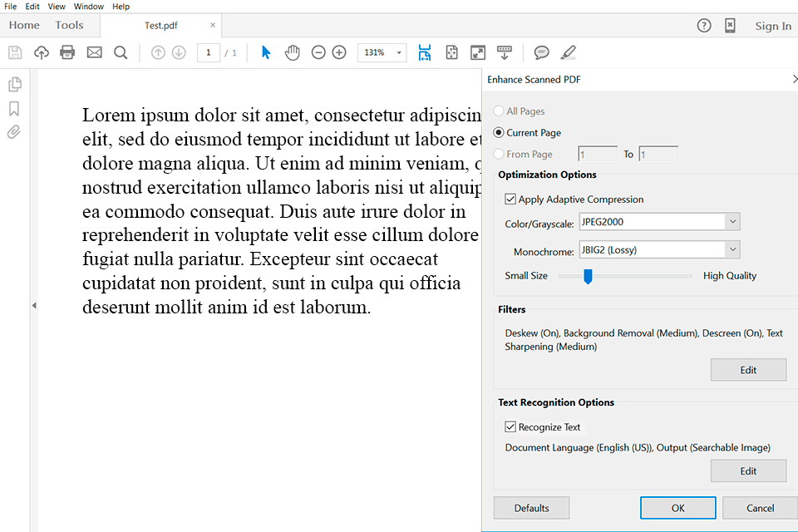Click Edit button under Filters
The height and width of the screenshot is (532, 798).
pyautogui.click(x=748, y=370)
